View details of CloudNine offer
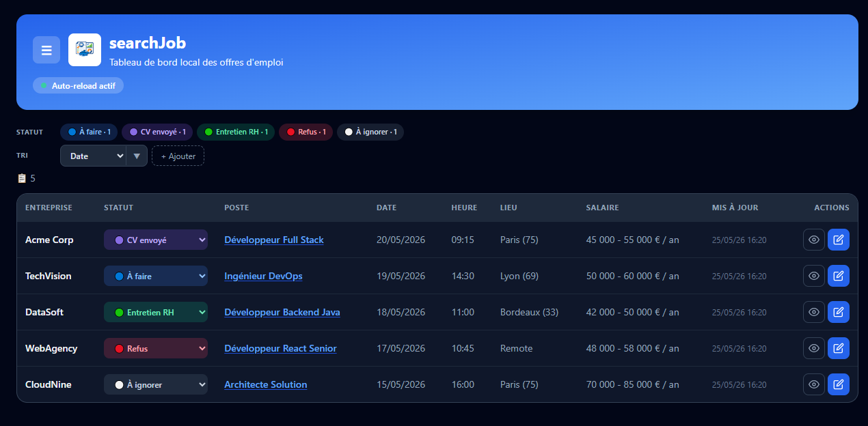The image size is (868, 426). coord(814,384)
